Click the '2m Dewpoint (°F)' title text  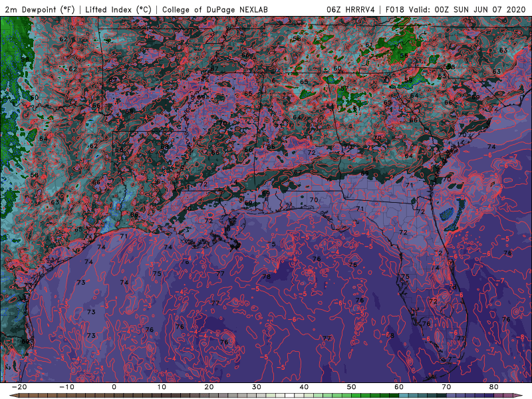[x=40, y=9]
